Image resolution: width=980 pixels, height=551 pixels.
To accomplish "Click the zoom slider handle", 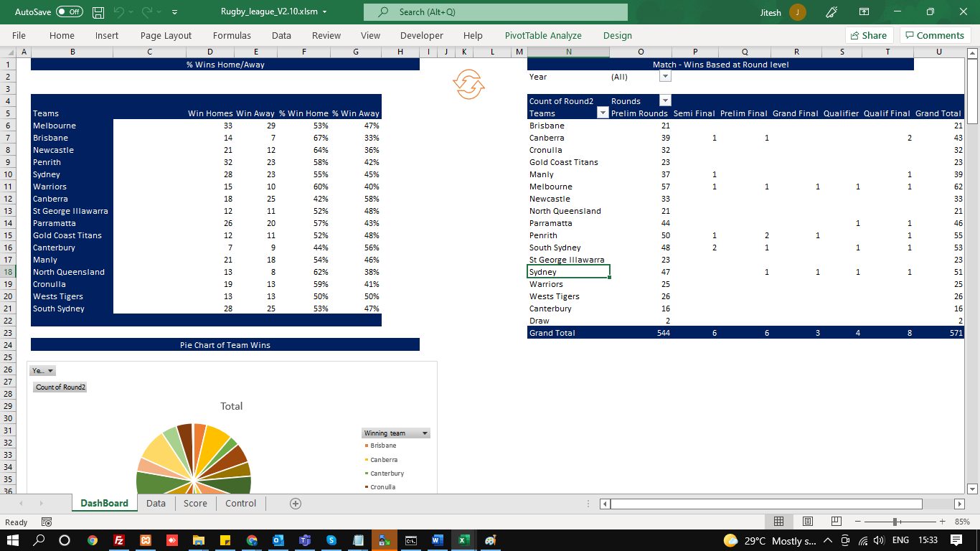I will tap(895, 522).
